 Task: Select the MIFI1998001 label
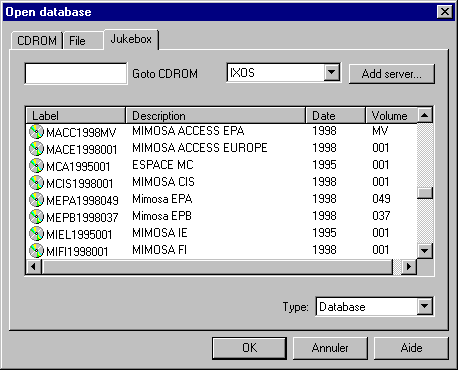77,252
